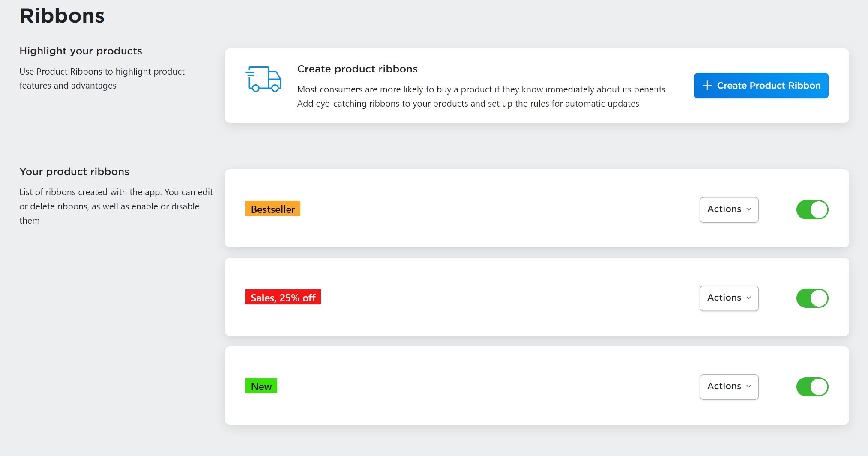
Task: Click Create Product Ribbon button
Action: pos(761,86)
